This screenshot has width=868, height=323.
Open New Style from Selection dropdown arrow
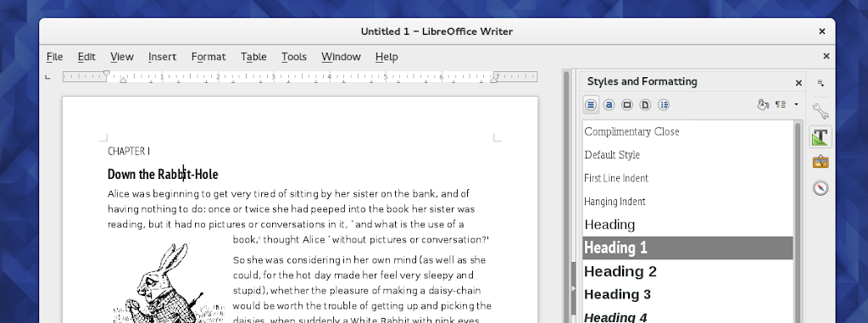[796, 105]
